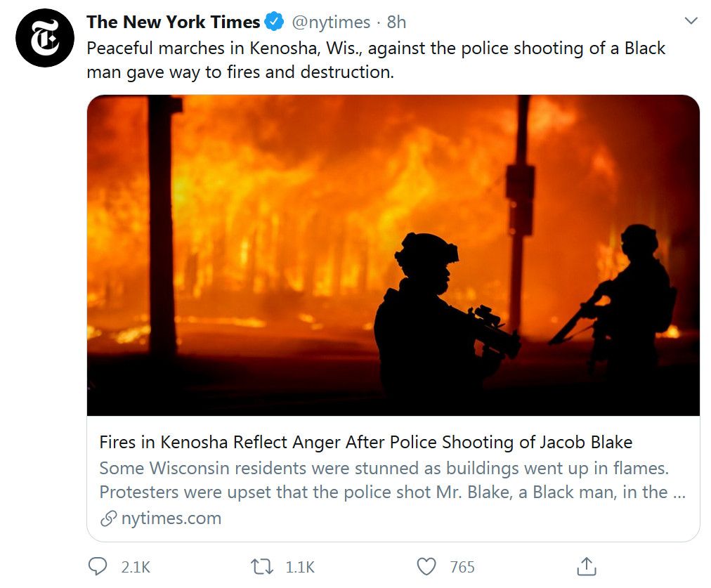
Task: Click the 1.1K retweets count
Action: click(300, 567)
